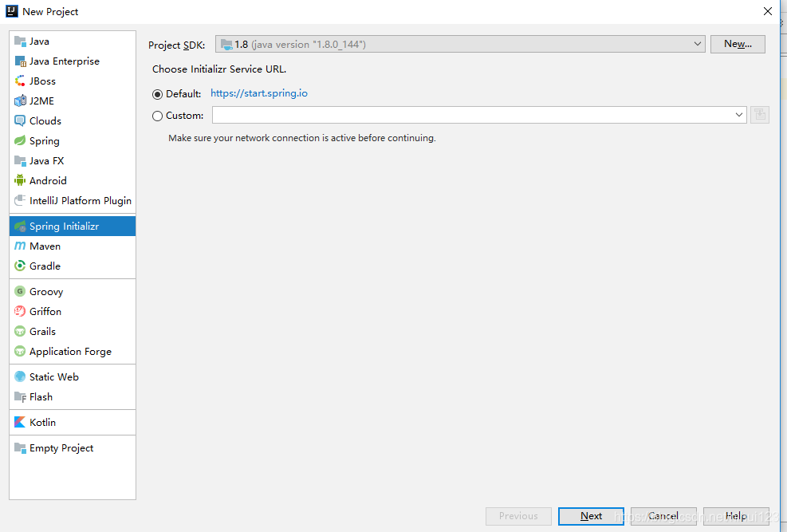The width and height of the screenshot is (787, 532).
Task: Click the Spring leaf icon
Action: (x=20, y=140)
